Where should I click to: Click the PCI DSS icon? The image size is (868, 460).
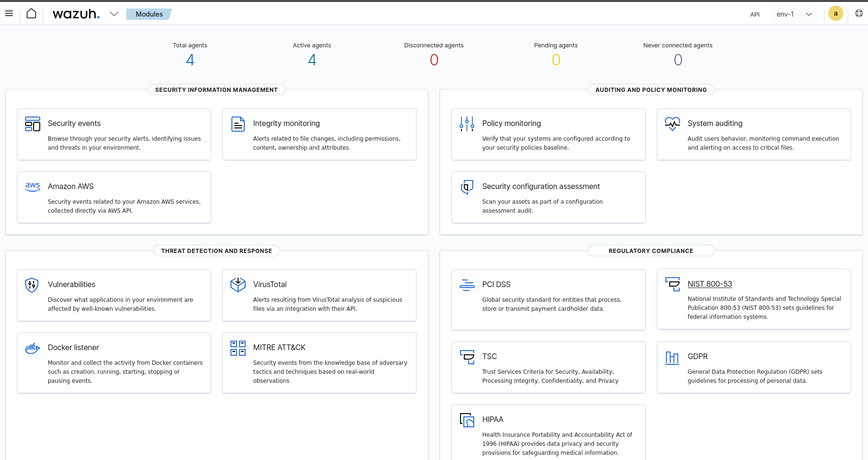click(467, 285)
